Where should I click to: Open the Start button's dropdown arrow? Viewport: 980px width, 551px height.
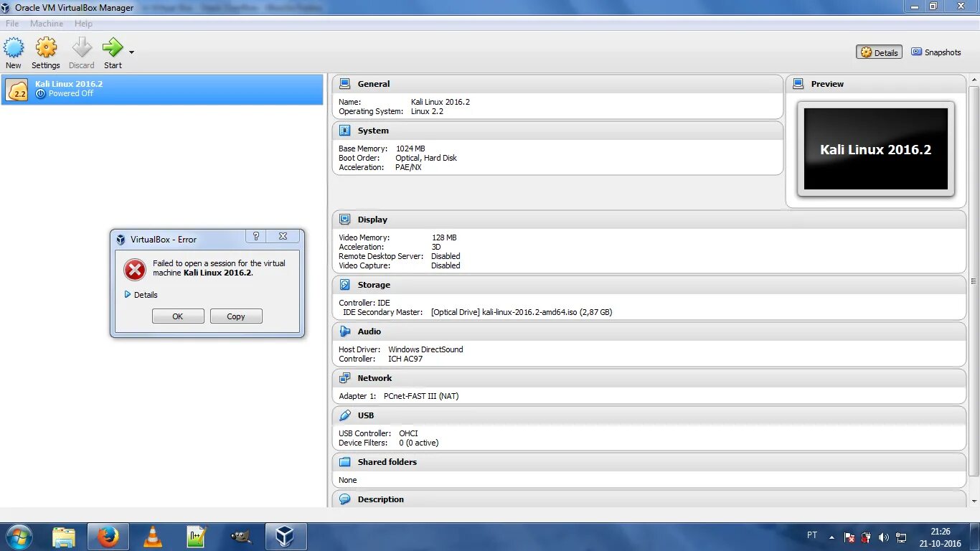coord(131,52)
